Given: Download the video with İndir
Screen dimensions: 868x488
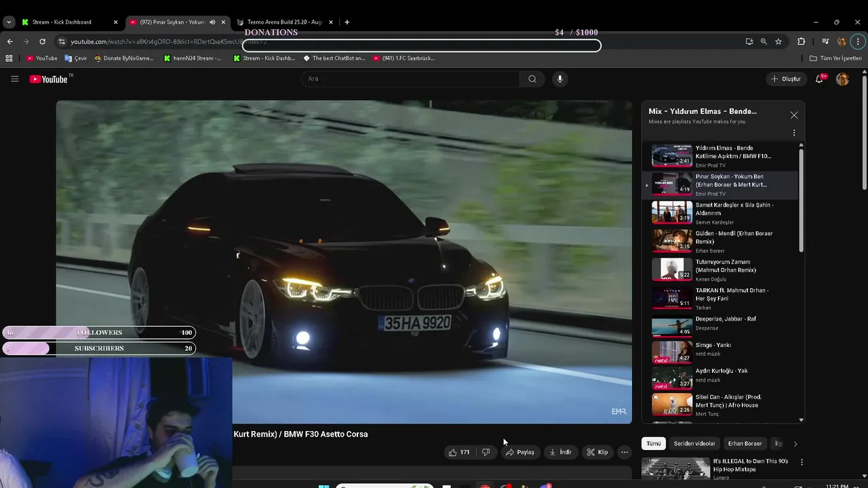Looking at the screenshot, I should point(560,452).
